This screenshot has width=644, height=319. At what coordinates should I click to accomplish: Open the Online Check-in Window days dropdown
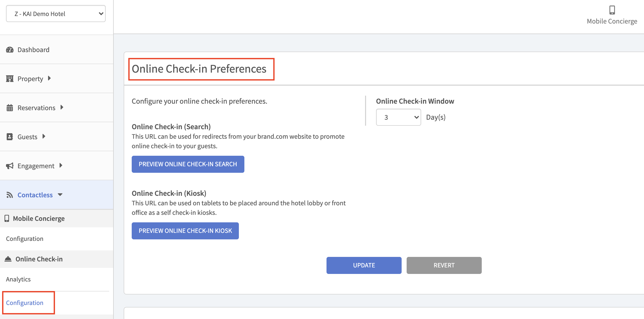tap(398, 117)
